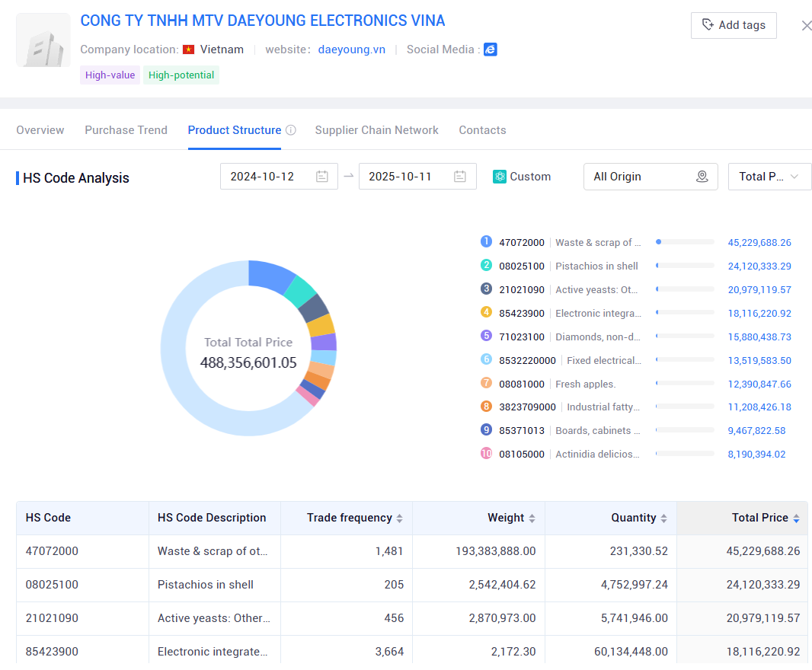Click progress bar for Waste & scrap legend
Image resolution: width=812 pixels, height=670 pixels.
(x=685, y=242)
